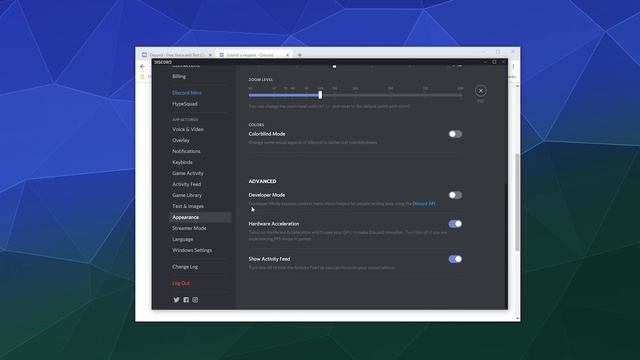
Task: Open a new tab in the browser window
Action: pyautogui.click(x=300, y=55)
